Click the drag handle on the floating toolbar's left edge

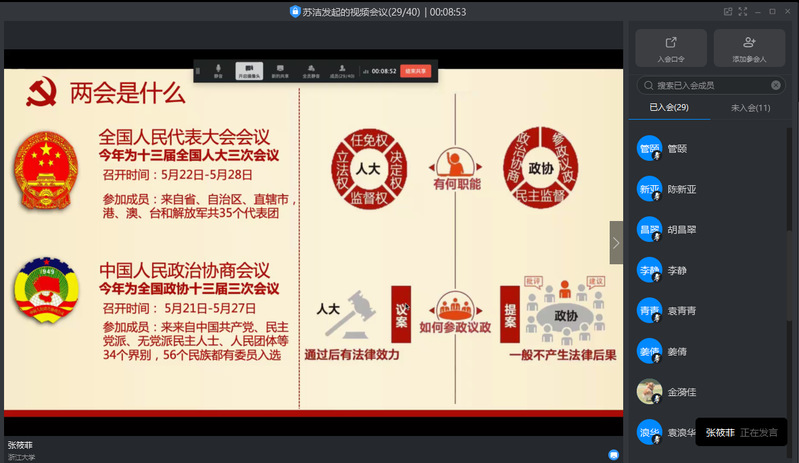pos(199,71)
